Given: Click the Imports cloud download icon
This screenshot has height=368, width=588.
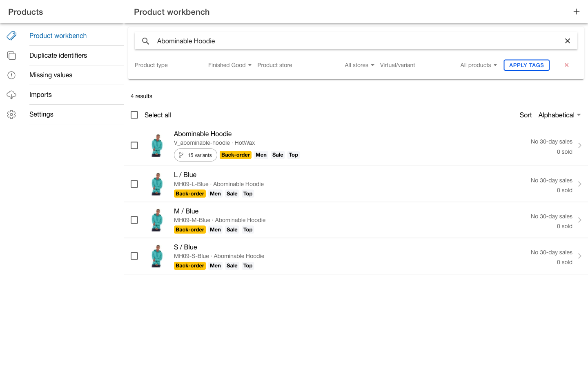Looking at the screenshot, I should tap(11, 94).
